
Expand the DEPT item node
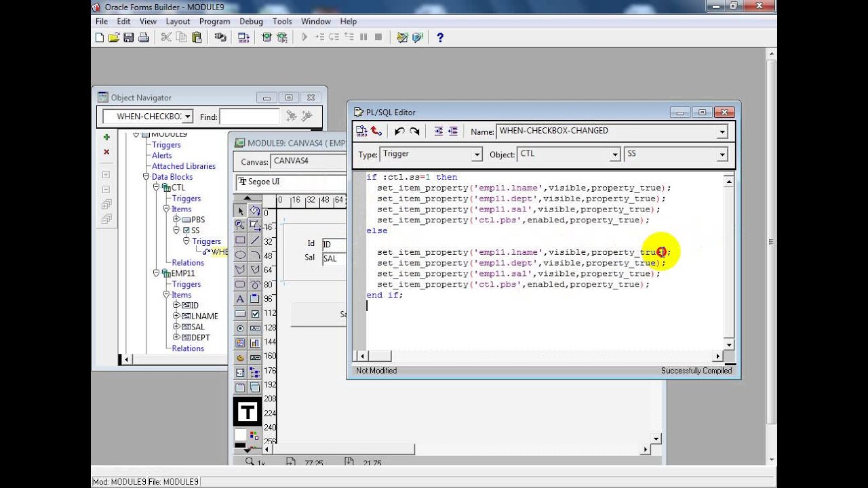tap(177, 338)
